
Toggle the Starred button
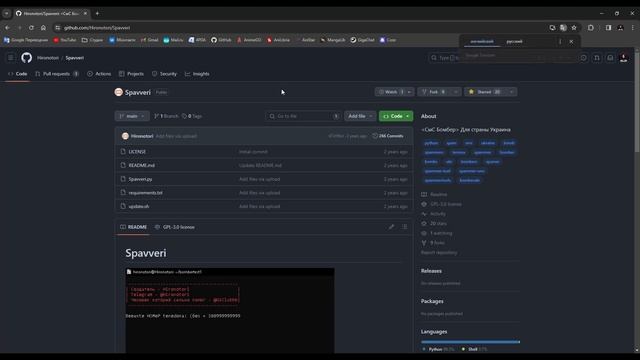(x=484, y=92)
